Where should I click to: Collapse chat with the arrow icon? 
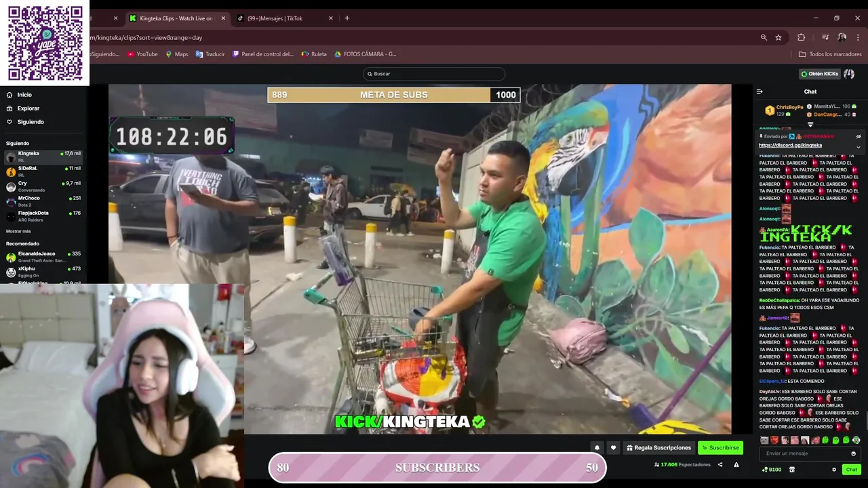coord(759,91)
